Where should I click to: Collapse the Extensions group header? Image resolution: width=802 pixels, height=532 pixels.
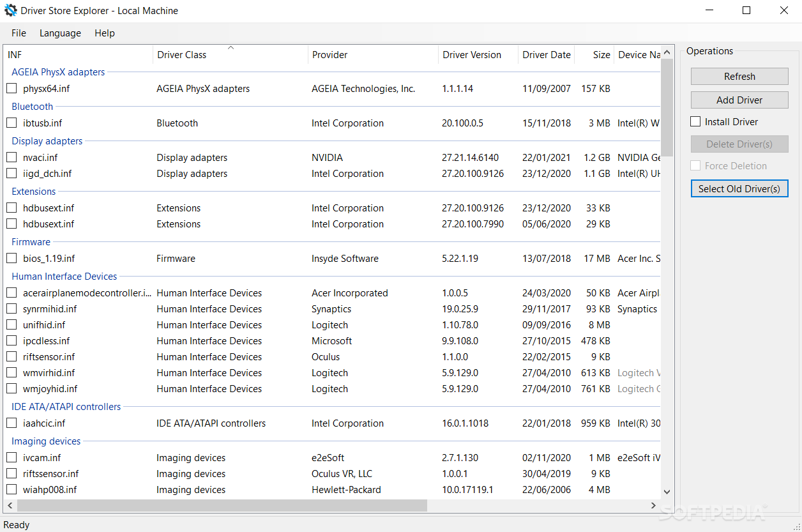click(x=34, y=192)
